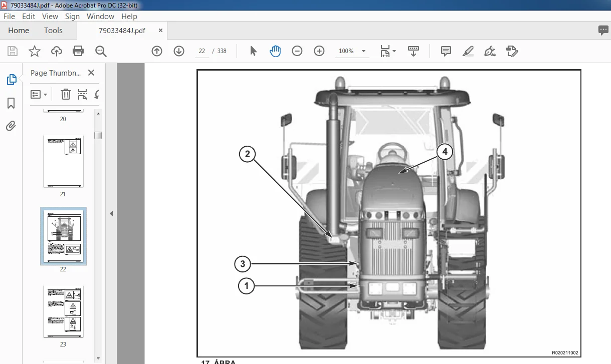The image size is (611, 364).
Task: Go to the next page arrow
Action: [179, 51]
